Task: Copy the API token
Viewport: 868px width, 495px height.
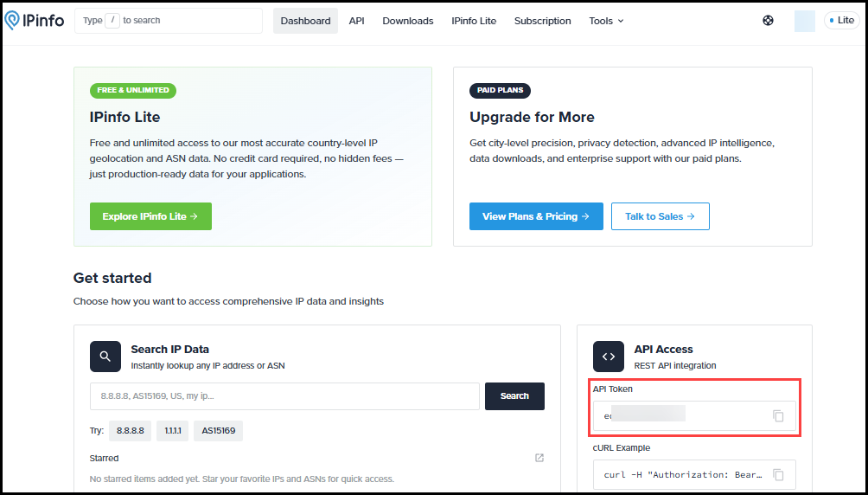Action: [x=778, y=416]
